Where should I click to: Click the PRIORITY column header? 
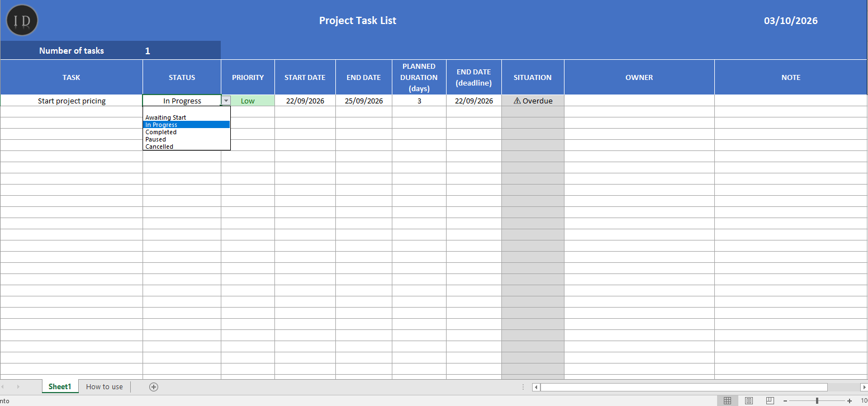click(248, 77)
